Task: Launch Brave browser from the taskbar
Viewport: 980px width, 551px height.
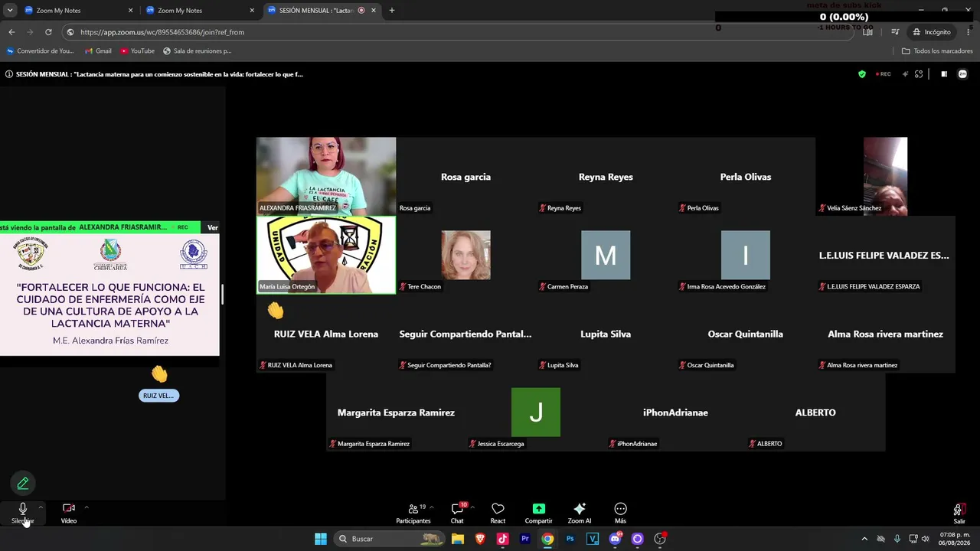Action: tap(480, 539)
